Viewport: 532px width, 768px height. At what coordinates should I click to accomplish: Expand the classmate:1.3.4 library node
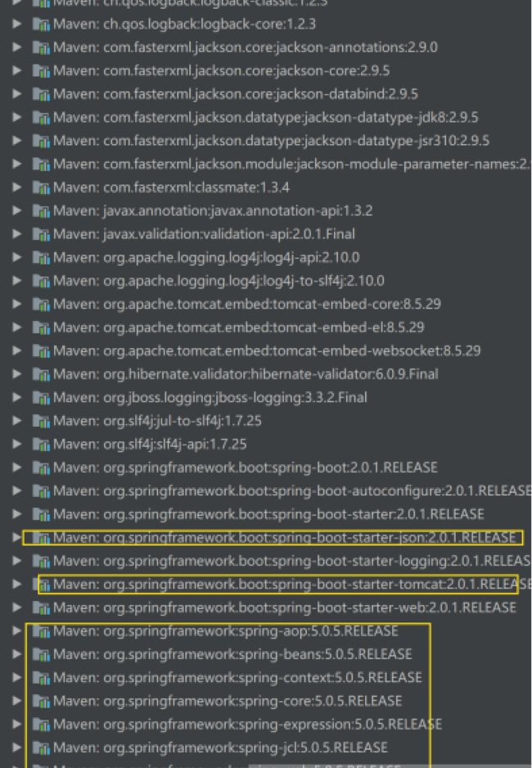[x=16, y=187]
